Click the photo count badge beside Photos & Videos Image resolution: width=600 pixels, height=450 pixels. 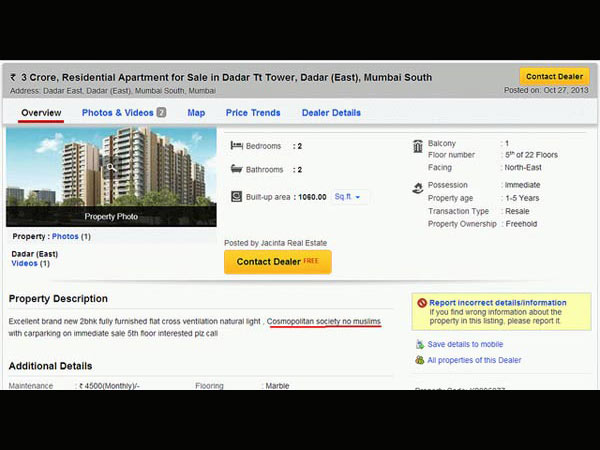(x=161, y=112)
